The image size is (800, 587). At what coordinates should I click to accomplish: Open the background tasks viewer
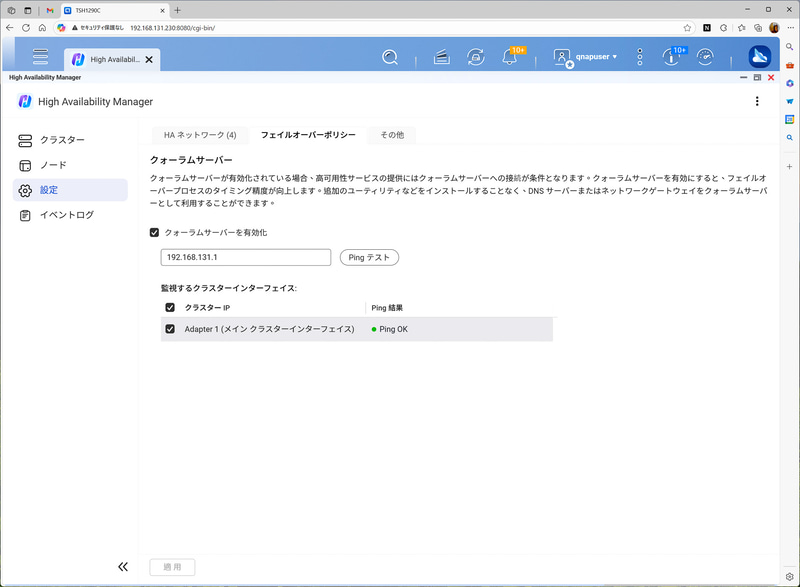(x=440, y=57)
